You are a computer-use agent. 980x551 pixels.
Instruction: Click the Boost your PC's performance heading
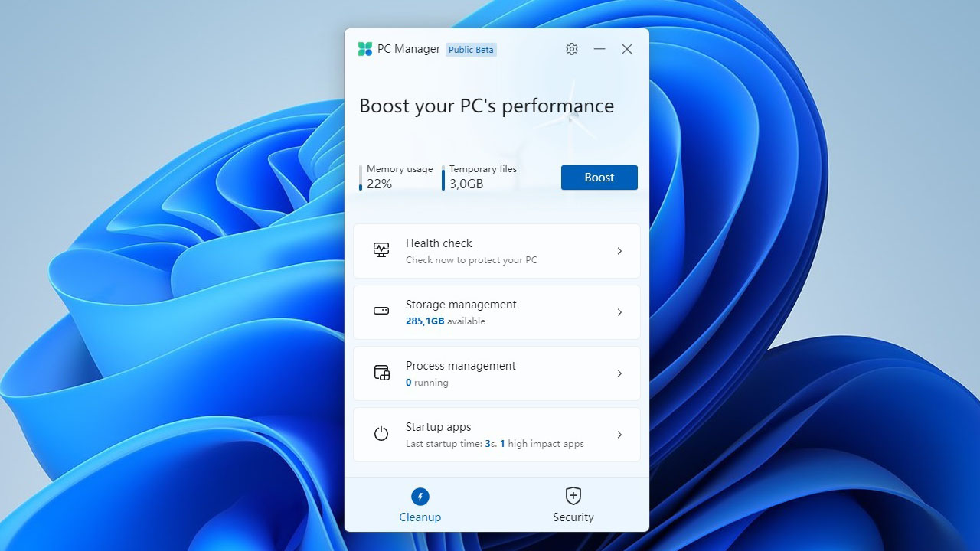tap(487, 106)
